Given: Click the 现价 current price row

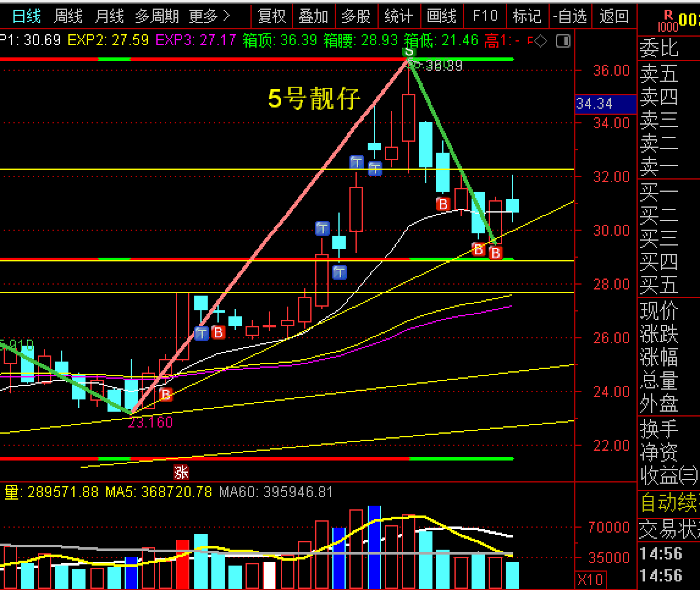Looking at the screenshot, I should [668, 311].
